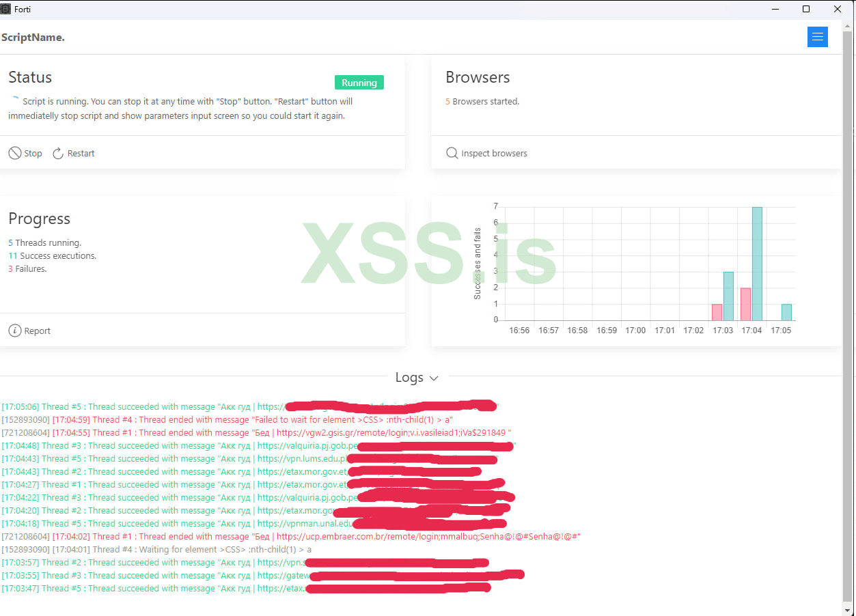The width and height of the screenshot is (856, 616).
Task: Select the 17:03:47 Thread #5 log line
Action: (246, 588)
